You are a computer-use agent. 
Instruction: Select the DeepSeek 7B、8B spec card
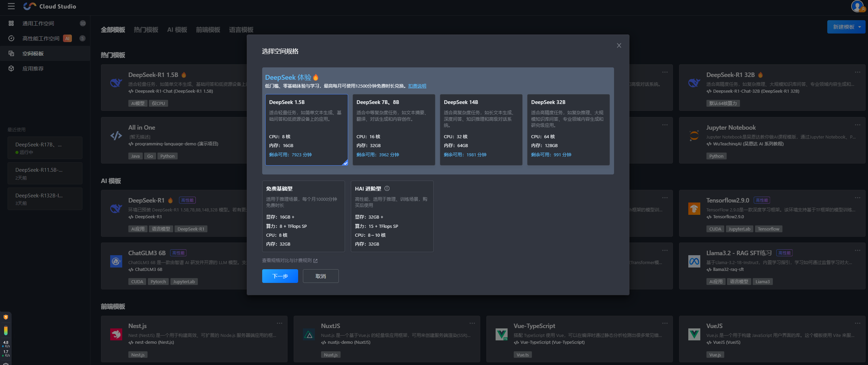[394, 130]
